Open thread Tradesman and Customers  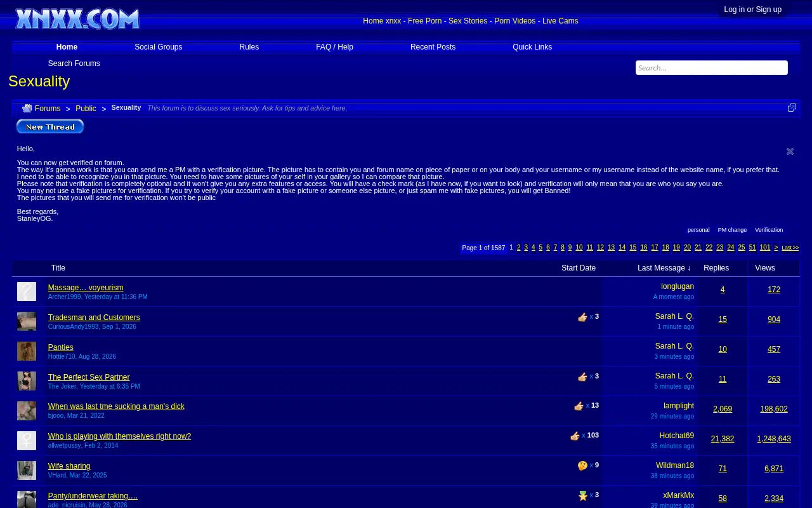pyautogui.click(x=94, y=317)
